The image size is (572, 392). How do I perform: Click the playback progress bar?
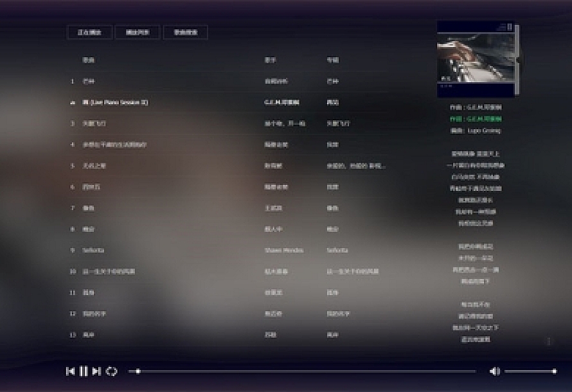(x=302, y=371)
